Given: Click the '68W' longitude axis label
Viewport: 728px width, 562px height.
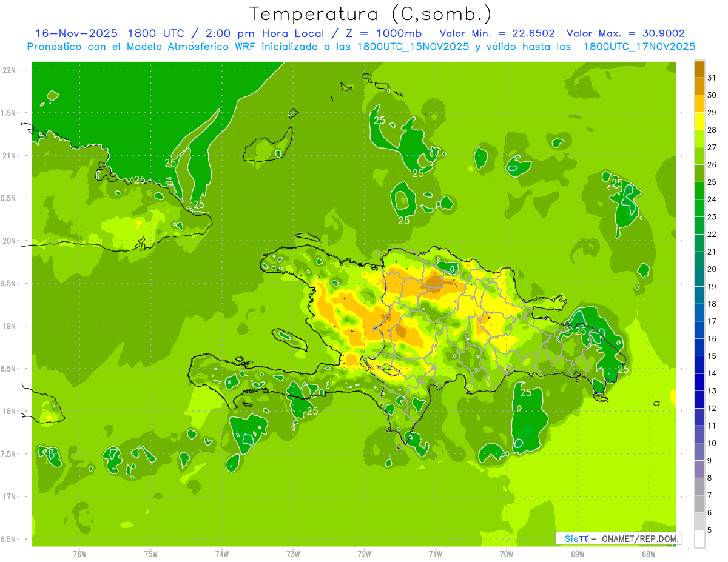Looking at the screenshot, I should 649,554.
